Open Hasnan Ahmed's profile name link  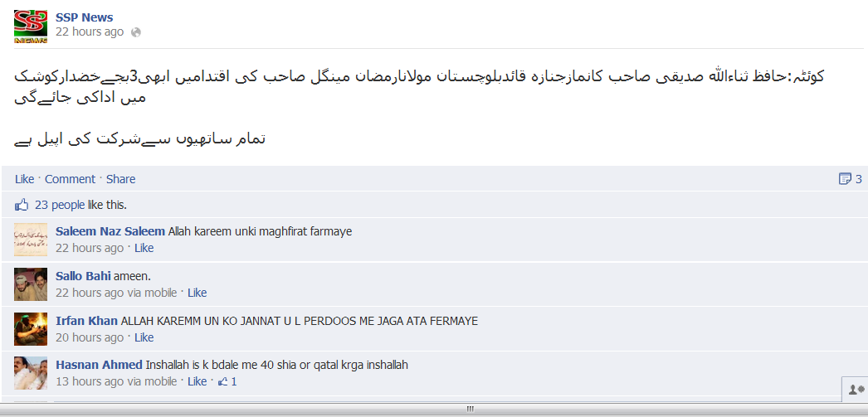[99, 365]
